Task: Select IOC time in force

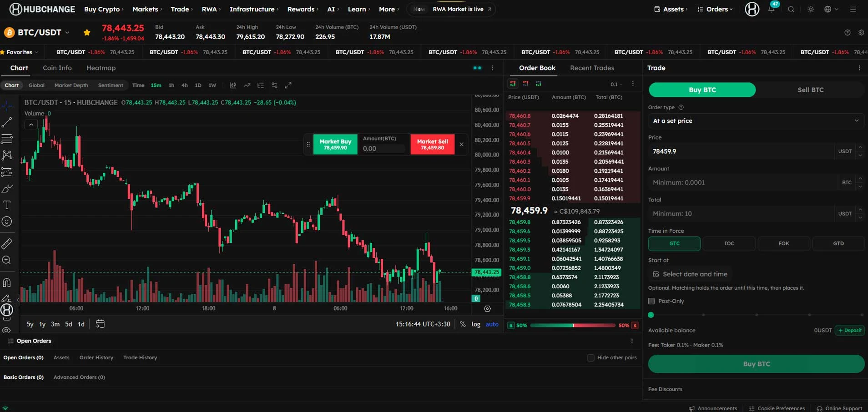Action: [x=729, y=244]
